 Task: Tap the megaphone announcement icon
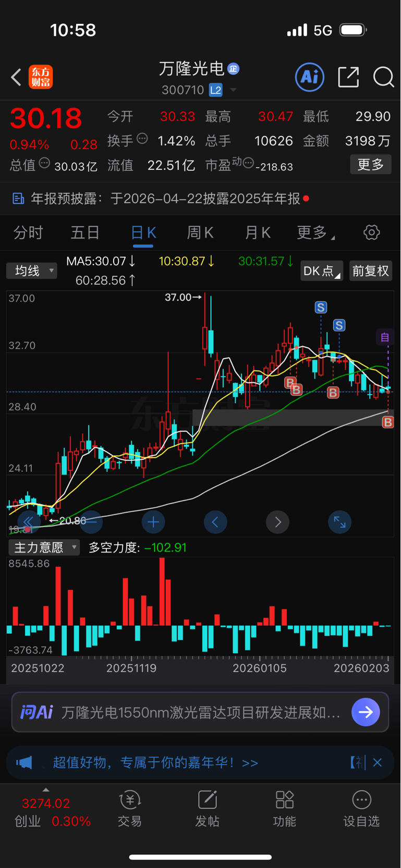pyautogui.click(x=24, y=763)
